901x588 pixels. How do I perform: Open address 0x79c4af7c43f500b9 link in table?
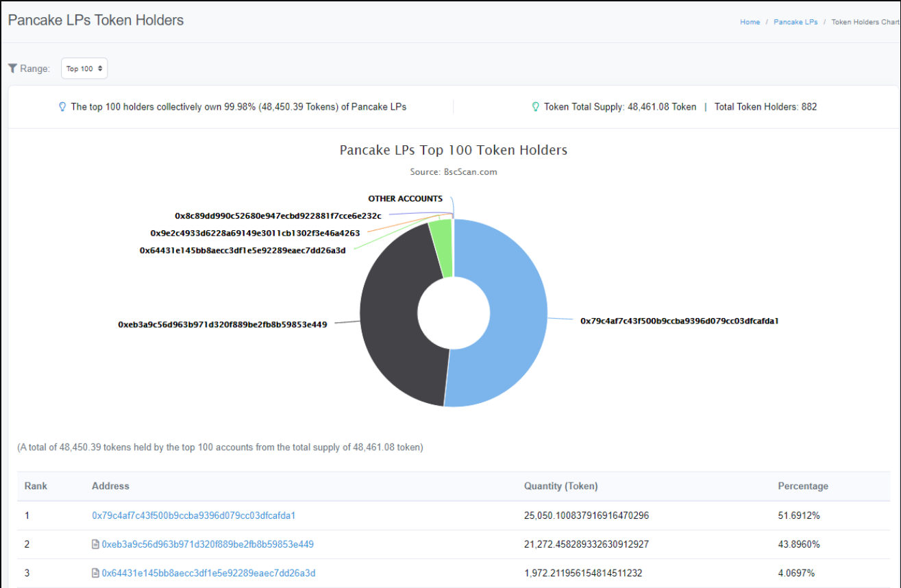194,515
